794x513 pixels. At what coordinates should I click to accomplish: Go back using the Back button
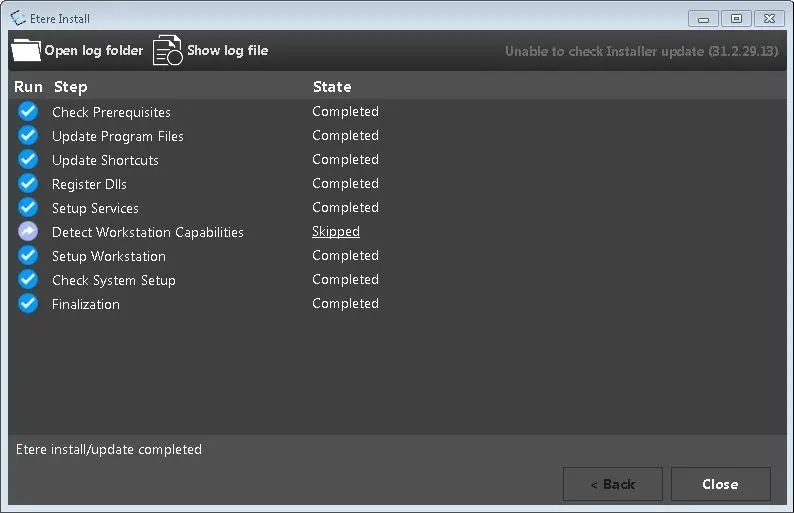point(612,484)
